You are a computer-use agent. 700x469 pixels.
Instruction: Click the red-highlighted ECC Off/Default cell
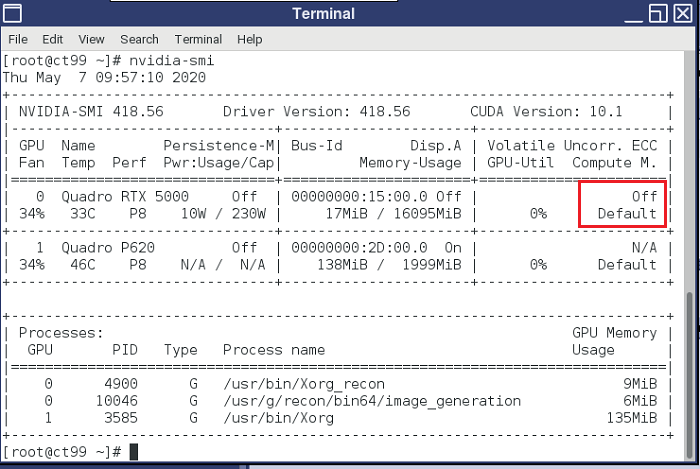[620, 205]
